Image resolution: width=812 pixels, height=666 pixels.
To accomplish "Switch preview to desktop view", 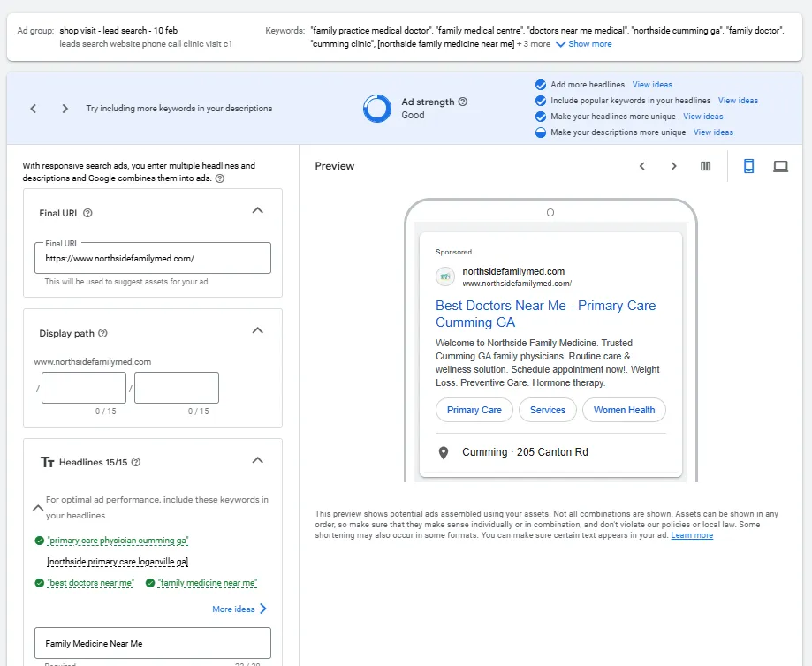I will coord(780,166).
